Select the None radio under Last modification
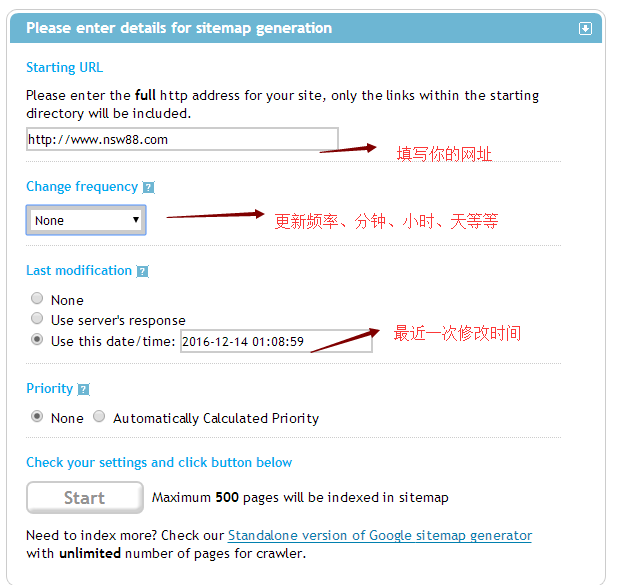This screenshot has height=585, width=617. [37, 299]
